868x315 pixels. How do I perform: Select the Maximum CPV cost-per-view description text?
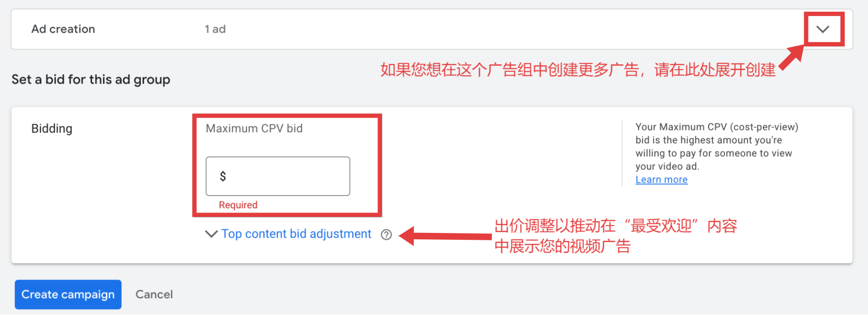click(x=717, y=146)
